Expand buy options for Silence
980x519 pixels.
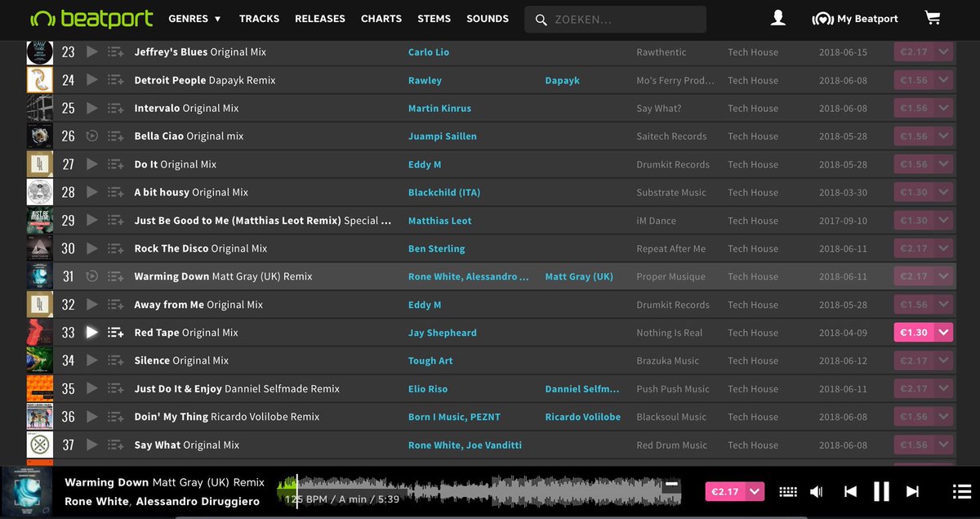pos(944,360)
